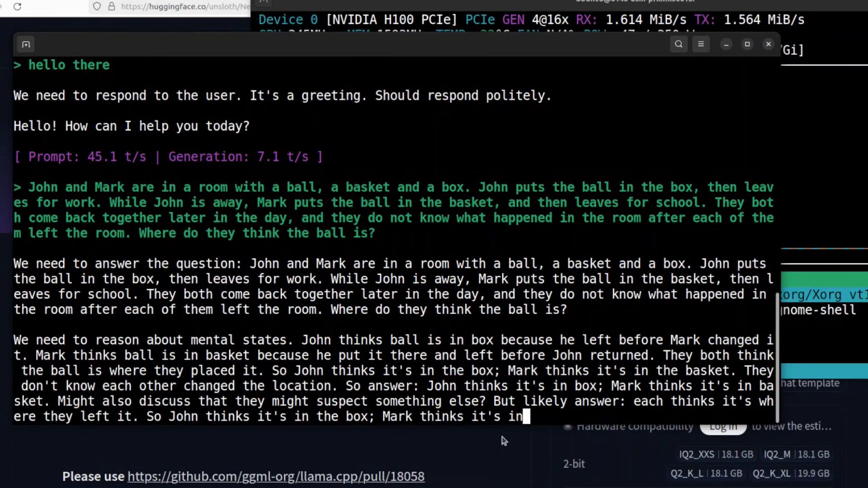Screen dimensions: 868x488
Task: Maximize the terminal window
Action: 747,44
